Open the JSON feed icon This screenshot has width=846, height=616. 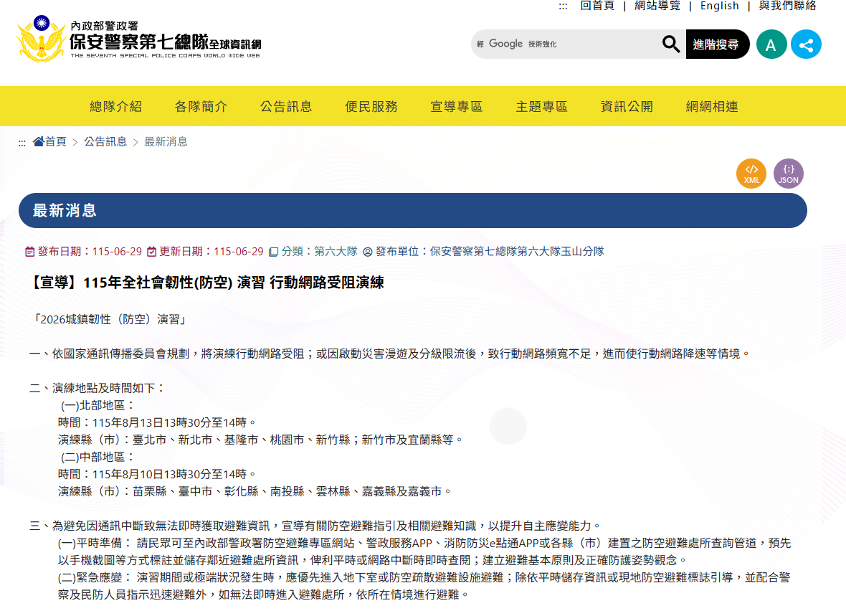[788, 174]
